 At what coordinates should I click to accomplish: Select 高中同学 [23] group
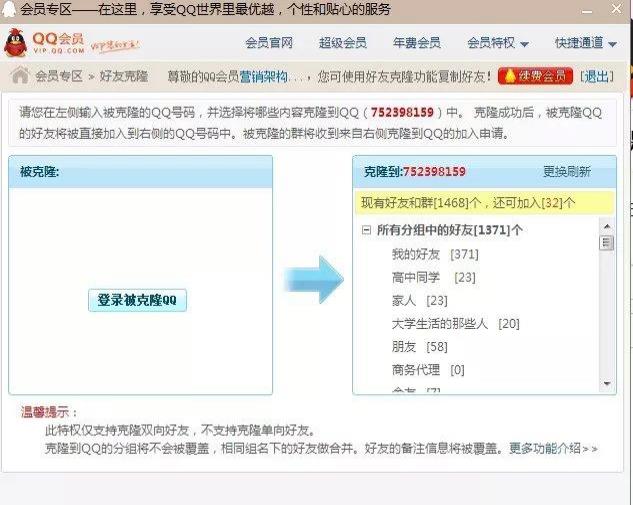pos(434,277)
